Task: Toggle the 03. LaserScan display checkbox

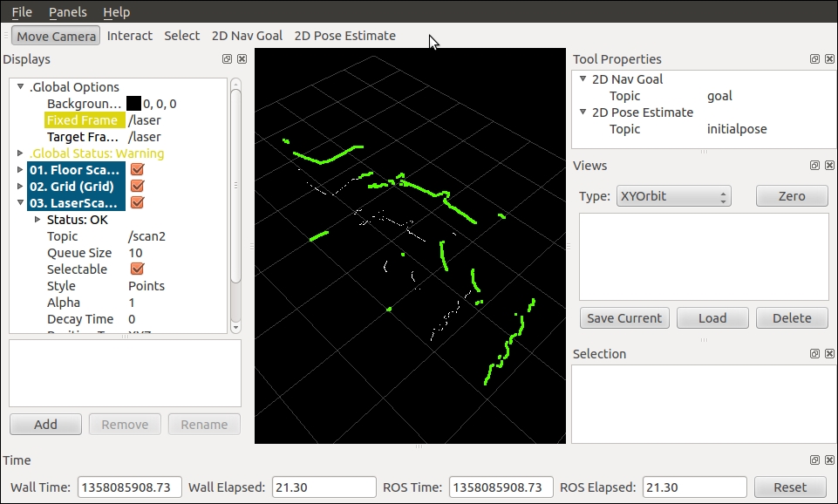Action: (x=138, y=202)
